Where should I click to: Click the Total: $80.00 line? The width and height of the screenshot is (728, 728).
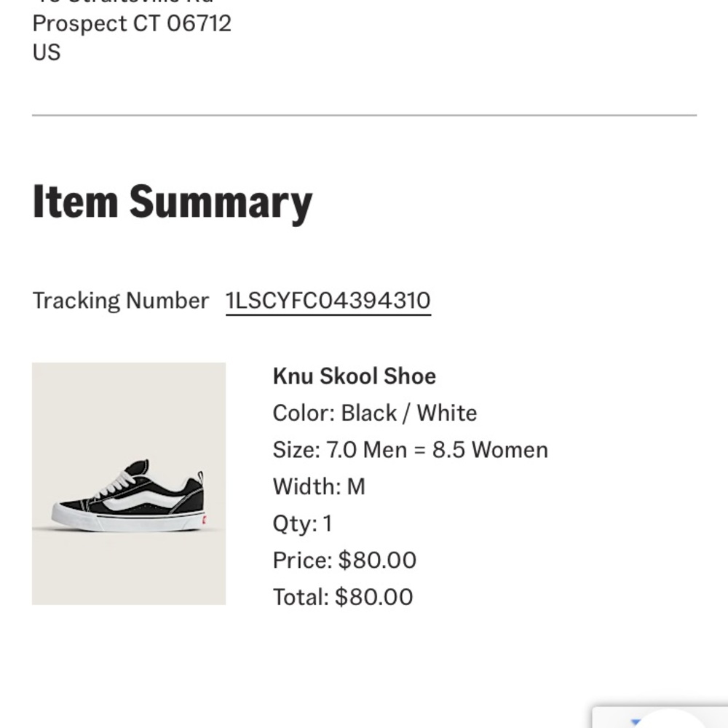(342, 597)
